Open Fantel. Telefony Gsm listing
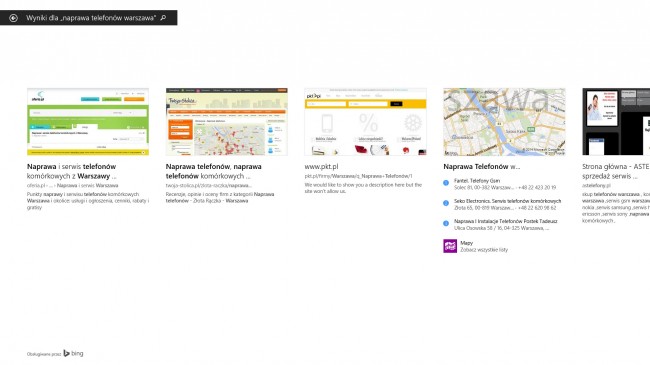650x365 pixels. coord(477,181)
